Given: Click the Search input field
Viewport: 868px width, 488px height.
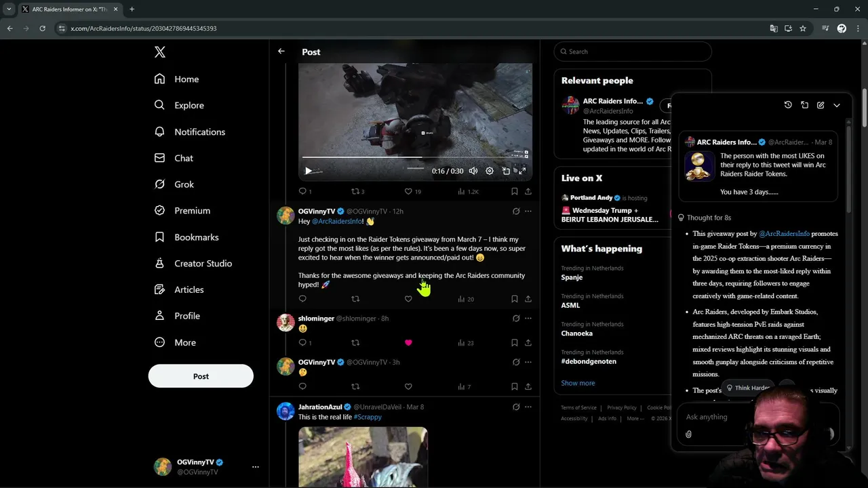Looking at the screenshot, I should 633,52.
